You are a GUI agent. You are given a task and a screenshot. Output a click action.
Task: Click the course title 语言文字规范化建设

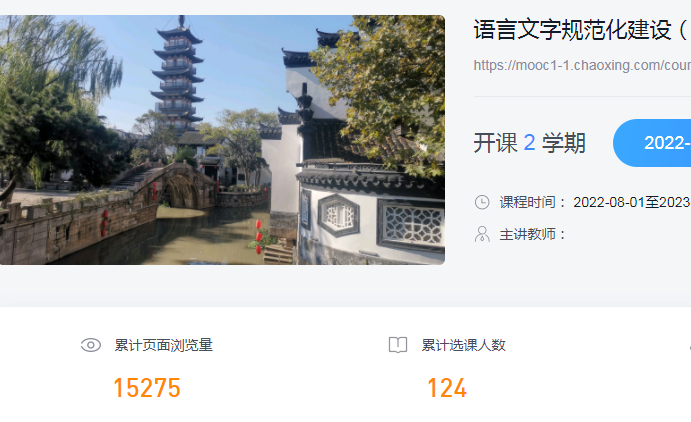pyautogui.click(x=572, y=30)
